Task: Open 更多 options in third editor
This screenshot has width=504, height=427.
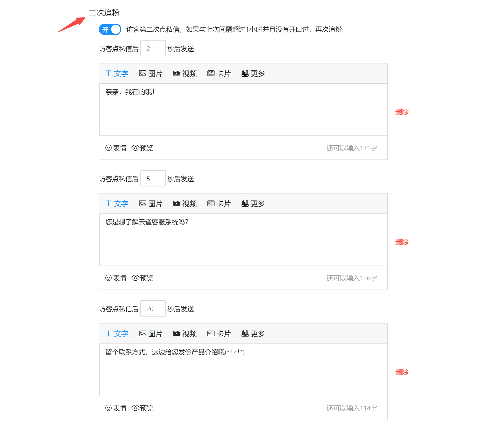Action: [x=253, y=334]
